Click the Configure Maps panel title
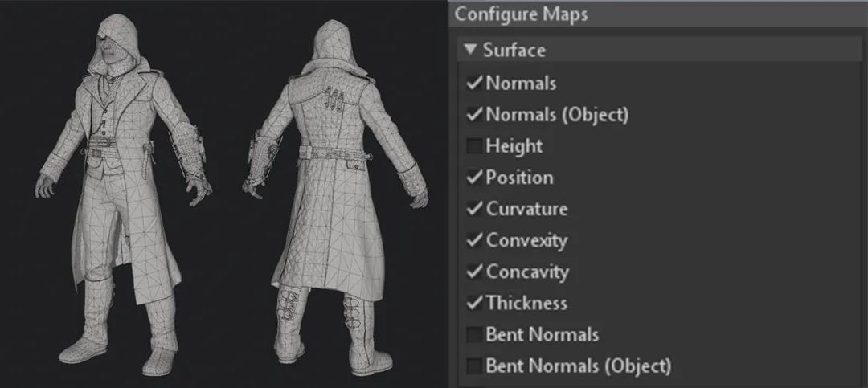 [x=521, y=14]
